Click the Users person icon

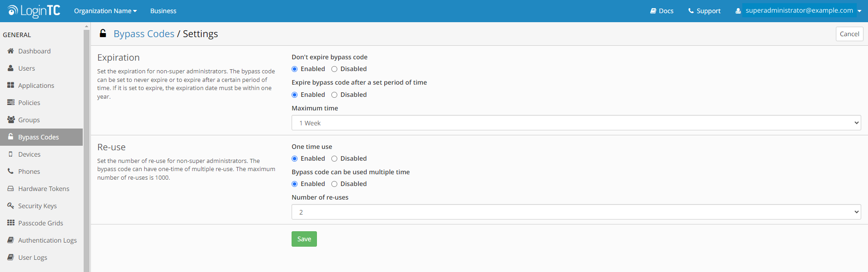10,68
